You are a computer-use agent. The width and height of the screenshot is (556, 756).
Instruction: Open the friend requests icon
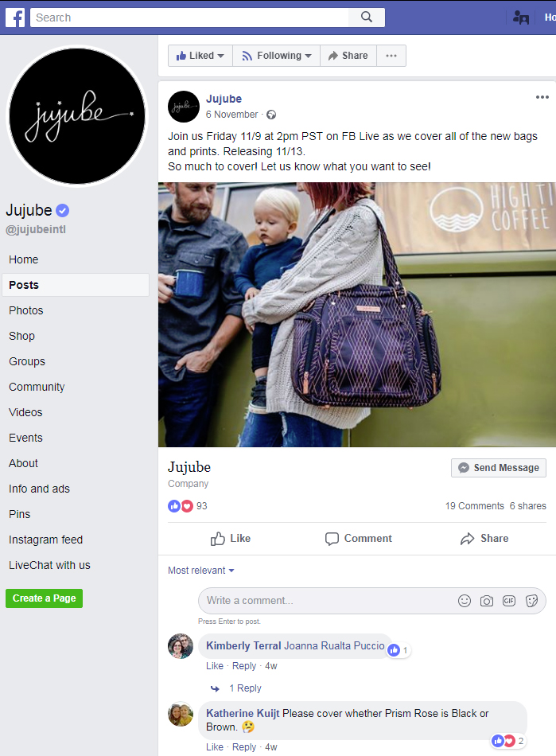click(x=521, y=18)
